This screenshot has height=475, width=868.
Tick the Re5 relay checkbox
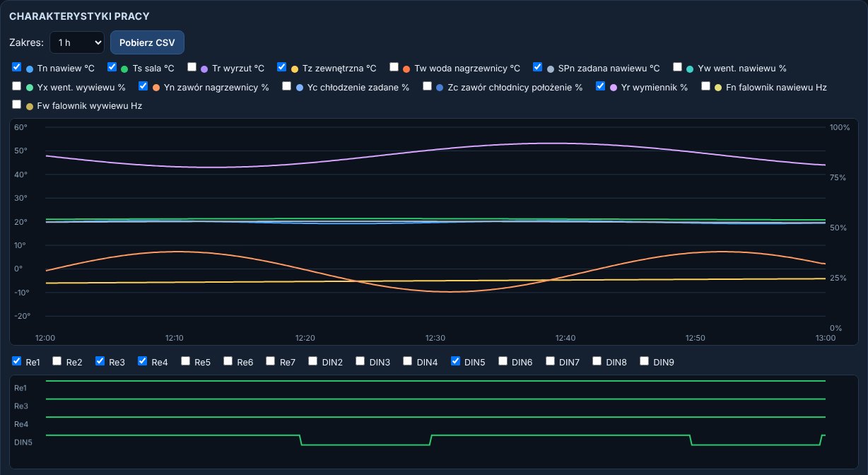[x=185, y=361]
